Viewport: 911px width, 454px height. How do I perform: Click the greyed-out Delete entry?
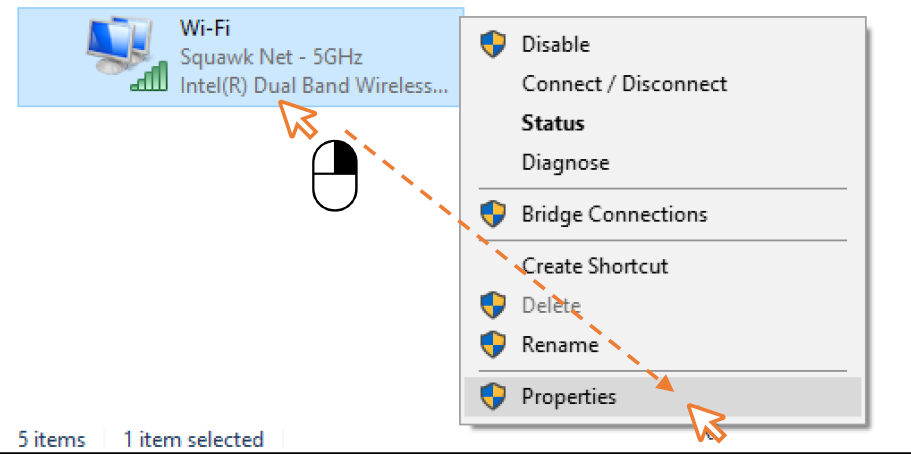pos(662,305)
